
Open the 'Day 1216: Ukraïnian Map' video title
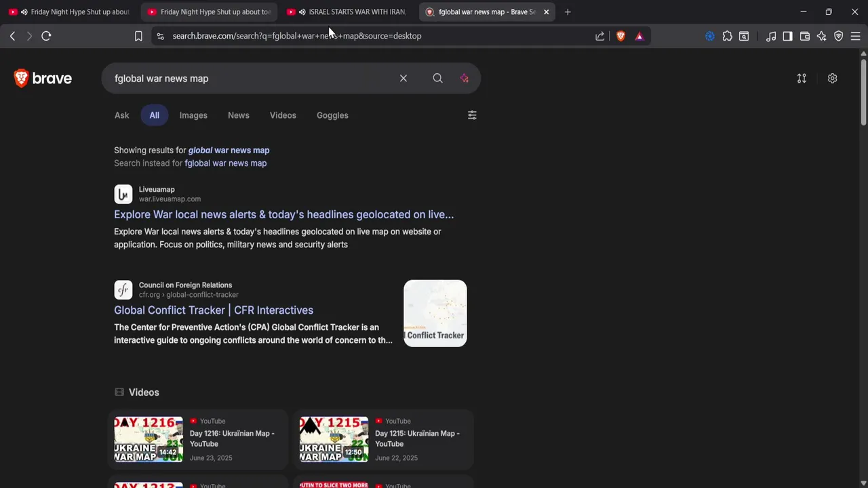[x=232, y=439]
